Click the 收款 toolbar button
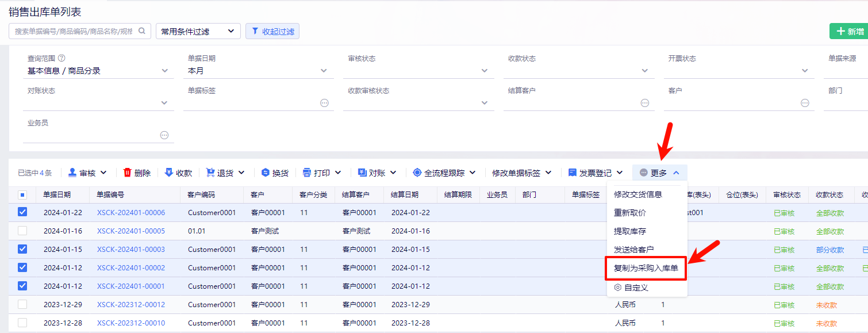868x333 pixels. point(178,173)
